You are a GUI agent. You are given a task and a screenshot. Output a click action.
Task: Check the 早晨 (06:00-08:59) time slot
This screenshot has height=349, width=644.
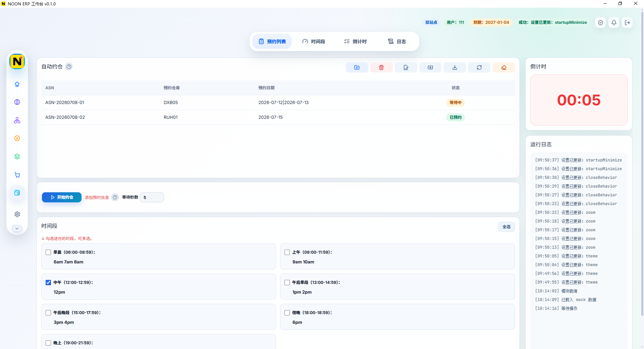click(48, 252)
